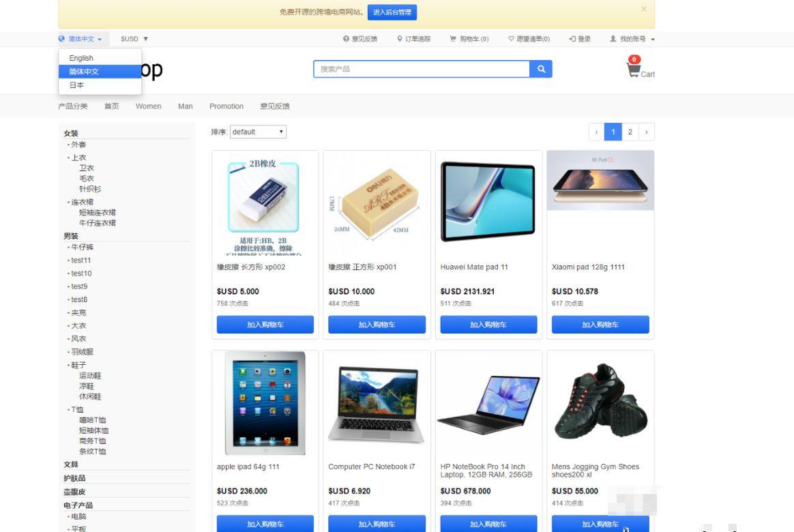The image size is (794, 532).
Task: Click the 订单追踪 location pin link
Action: click(x=413, y=39)
